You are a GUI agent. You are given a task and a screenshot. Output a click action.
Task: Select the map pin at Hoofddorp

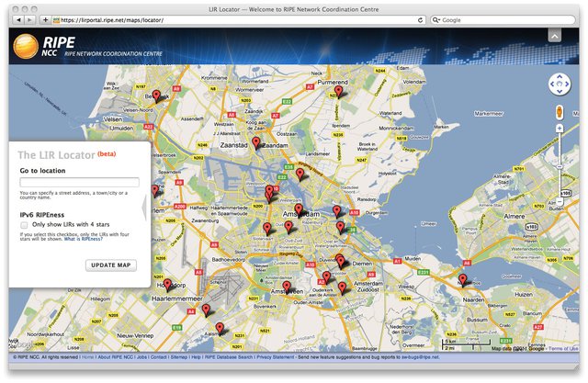[x=167, y=286]
